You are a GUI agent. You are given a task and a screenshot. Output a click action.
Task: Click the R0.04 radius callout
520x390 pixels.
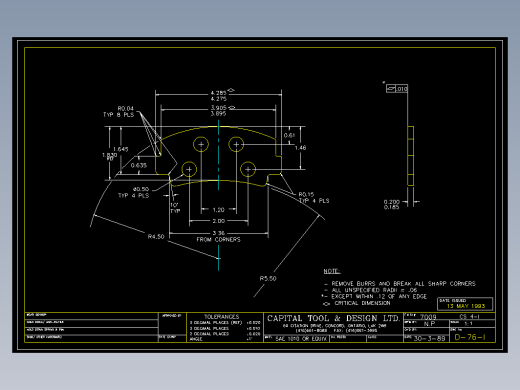[126, 108]
